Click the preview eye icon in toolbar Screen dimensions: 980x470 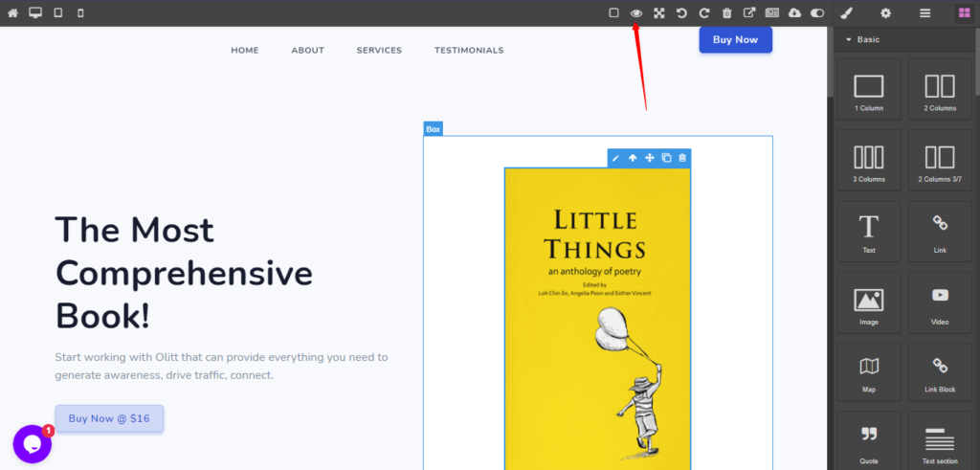[636, 13]
